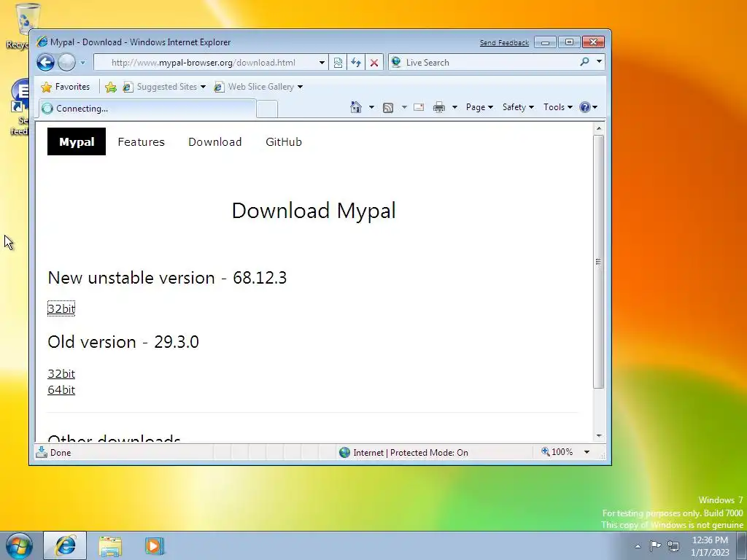
Task: Click Internet Explorer taskbar icon
Action: click(x=65, y=545)
